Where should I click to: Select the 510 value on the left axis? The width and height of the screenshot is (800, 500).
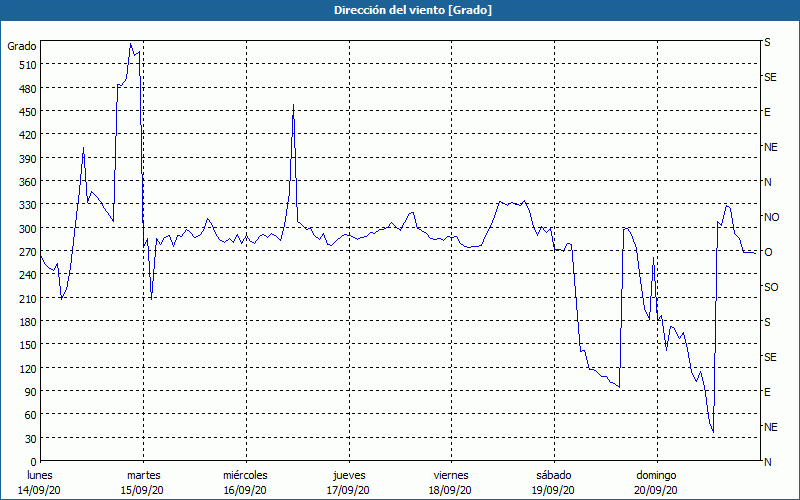point(28,65)
